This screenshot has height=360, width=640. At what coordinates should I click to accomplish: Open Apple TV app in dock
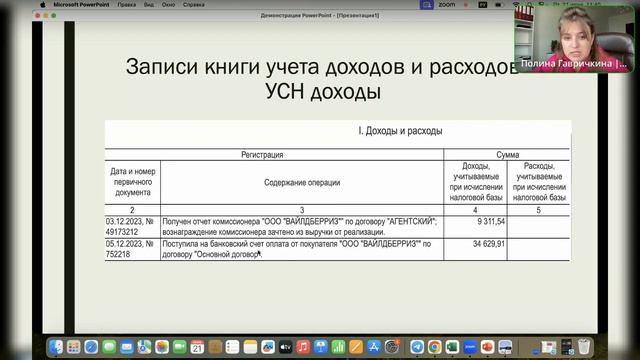pos(285,347)
